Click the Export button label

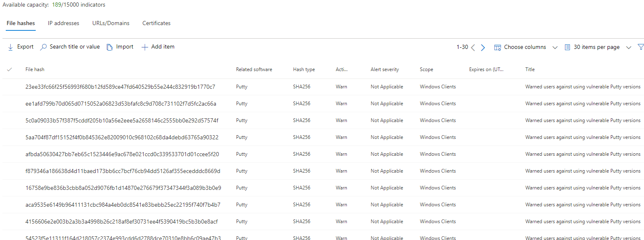(x=25, y=47)
